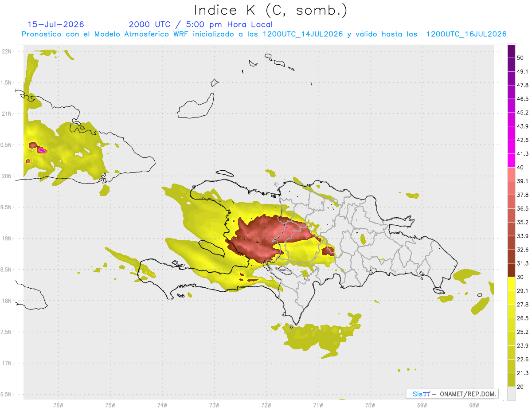The height and width of the screenshot is (411, 532).
Task: Click the colorbar value "37.8"
Action: click(x=523, y=195)
